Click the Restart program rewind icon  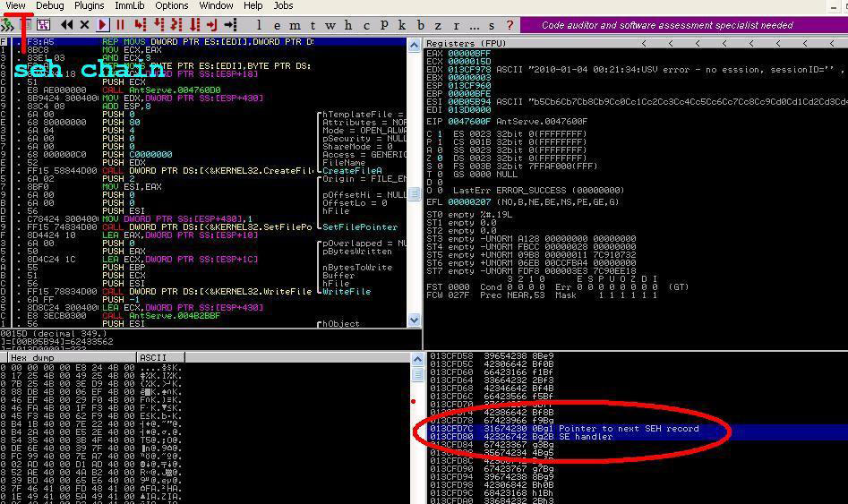(x=66, y=25)
